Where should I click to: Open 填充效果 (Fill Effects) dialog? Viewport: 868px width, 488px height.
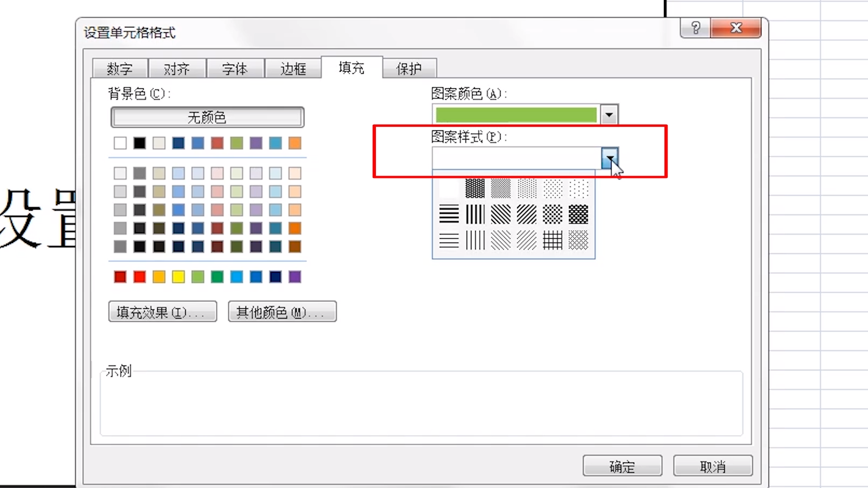tap(162, 311)
